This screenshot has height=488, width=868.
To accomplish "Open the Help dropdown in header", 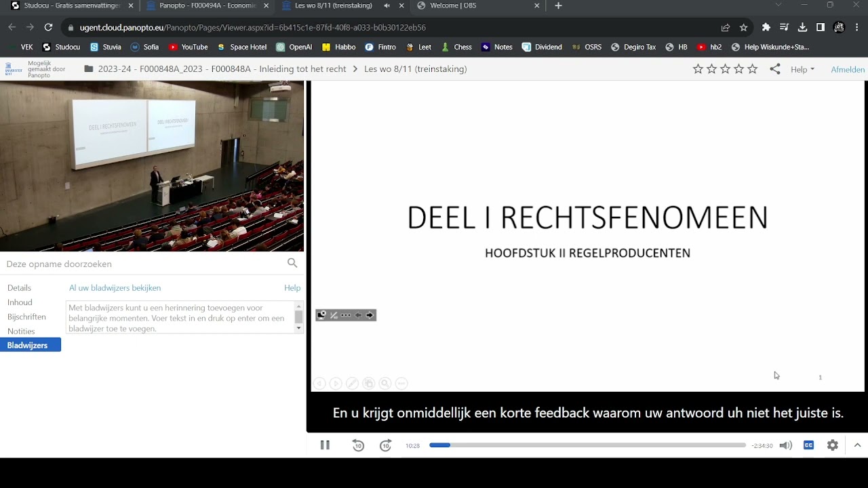I will 802,69.
